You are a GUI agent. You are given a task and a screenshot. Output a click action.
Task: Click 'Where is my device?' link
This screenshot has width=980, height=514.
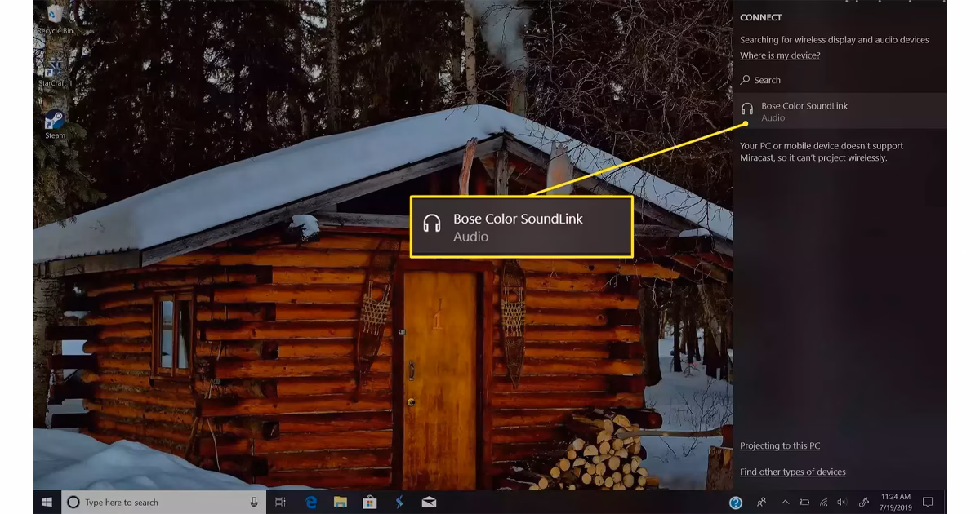click(x=780, y=55)
